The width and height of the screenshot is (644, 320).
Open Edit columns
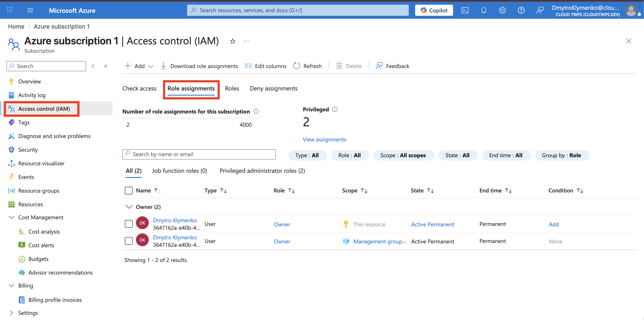[266, 66]
